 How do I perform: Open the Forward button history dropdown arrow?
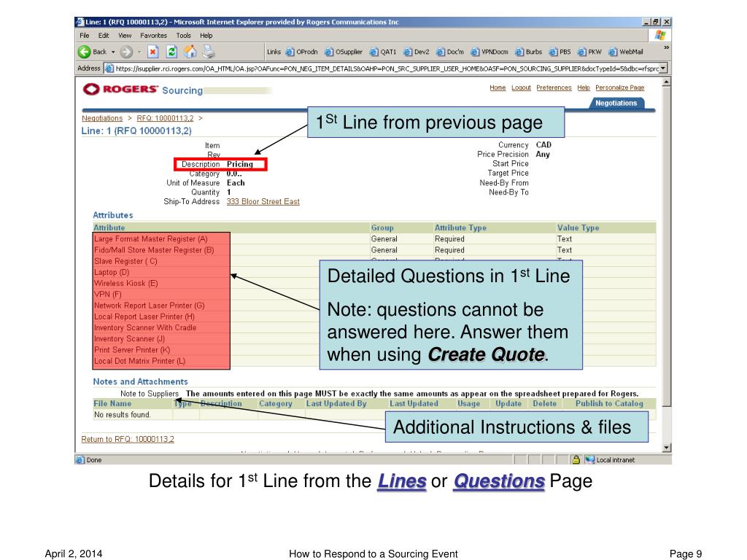[139, 52]
